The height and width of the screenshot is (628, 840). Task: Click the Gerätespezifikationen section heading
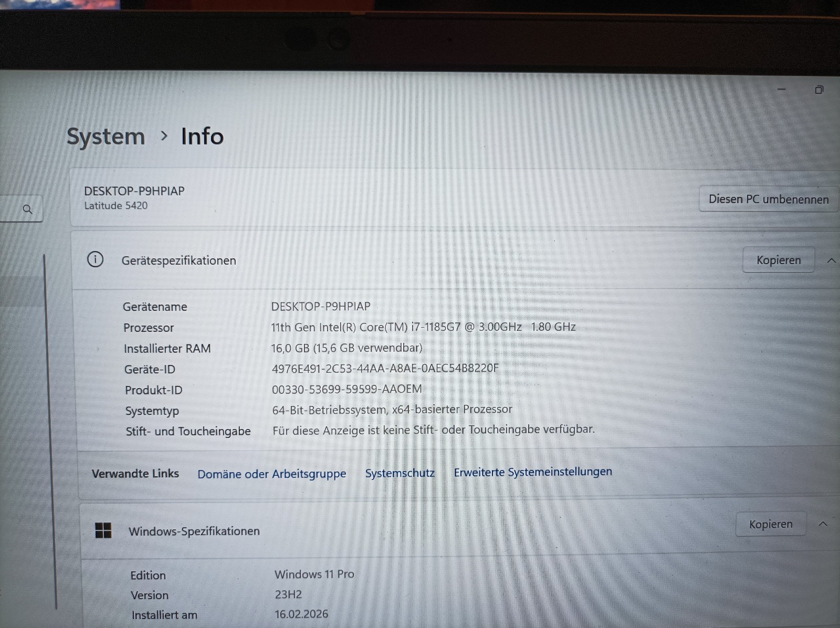pos(178,260)
